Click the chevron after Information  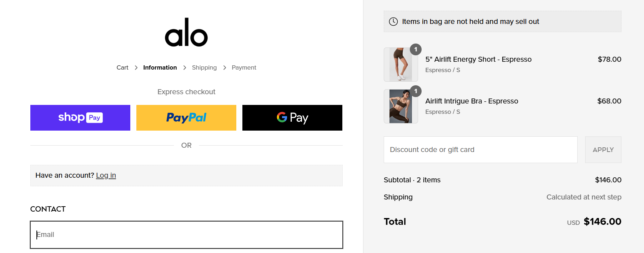[185, 67]
